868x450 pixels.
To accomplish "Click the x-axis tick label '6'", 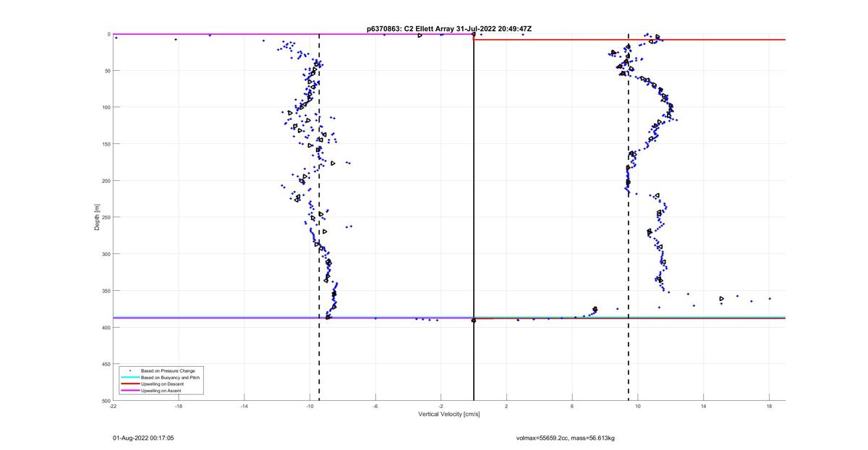I will [x=572, y=407].
